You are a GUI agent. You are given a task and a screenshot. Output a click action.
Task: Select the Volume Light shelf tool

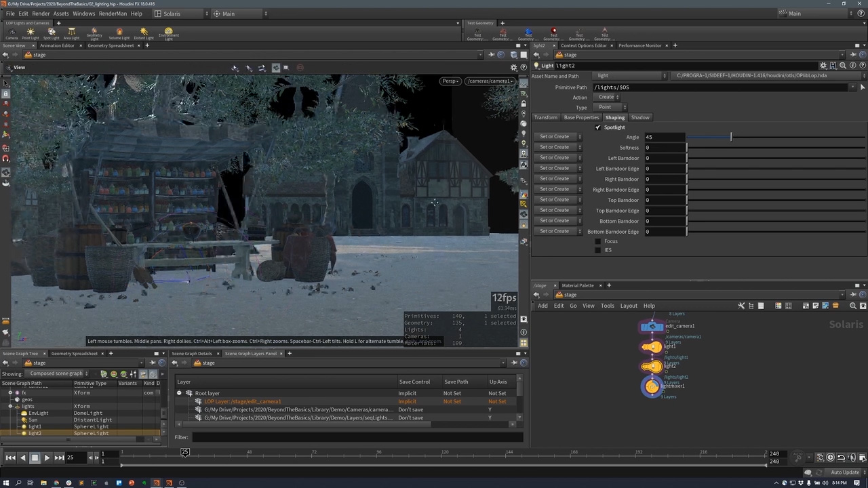(119, 34)
